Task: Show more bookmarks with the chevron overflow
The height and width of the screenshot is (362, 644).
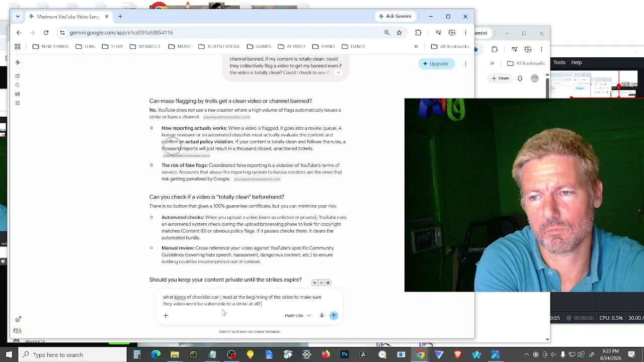Action: pos(416,46)
